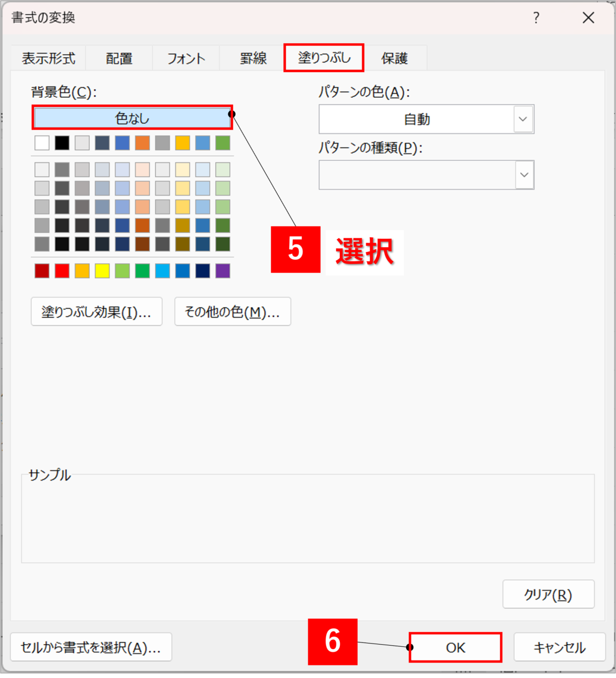Click セルから書式を選択 button
Viewport: 616px width, 678px height.
tap(91, 647)
